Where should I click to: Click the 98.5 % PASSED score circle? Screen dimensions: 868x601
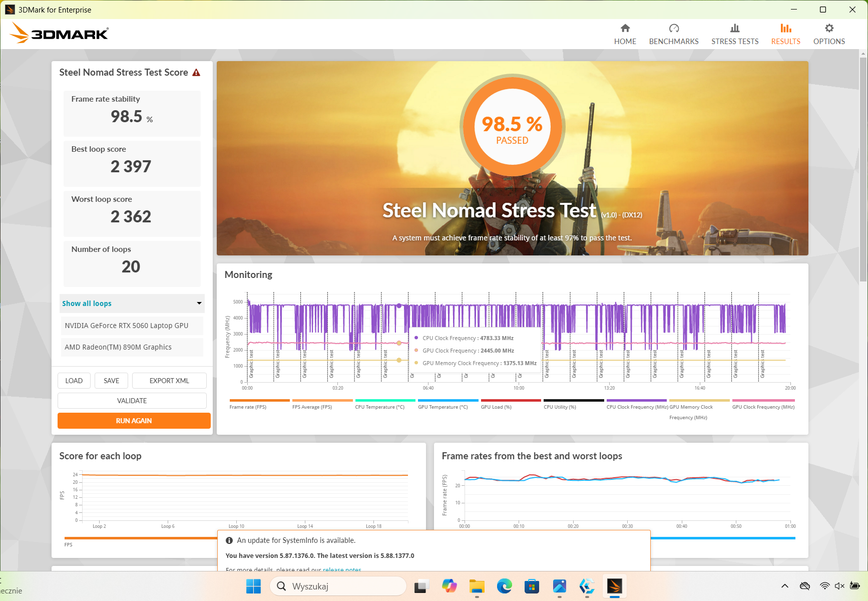click(x=512, y=127)
